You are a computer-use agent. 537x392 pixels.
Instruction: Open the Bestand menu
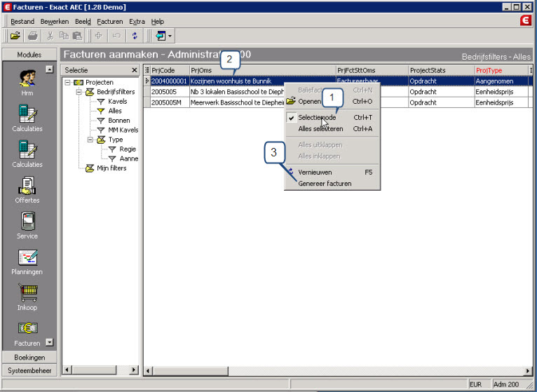22,22
